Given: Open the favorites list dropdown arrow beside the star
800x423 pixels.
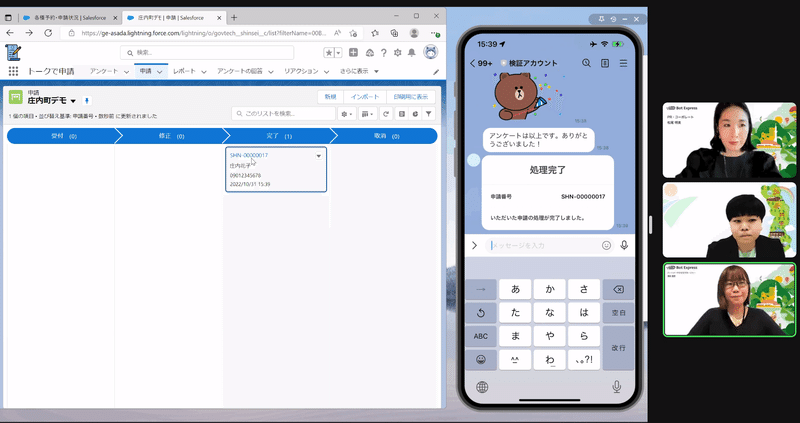Looking at the screenshot, I should (x=338, y=53).
